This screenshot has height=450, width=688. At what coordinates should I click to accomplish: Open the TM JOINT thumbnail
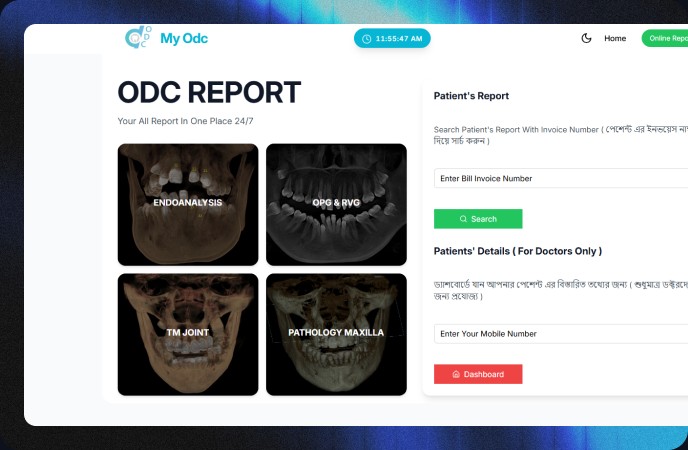(188, 334)
